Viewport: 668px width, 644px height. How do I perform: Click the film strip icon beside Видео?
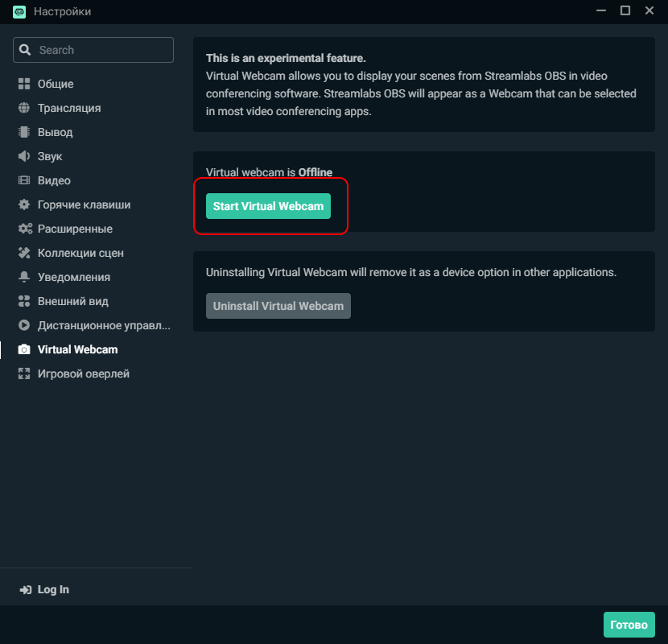24,180
